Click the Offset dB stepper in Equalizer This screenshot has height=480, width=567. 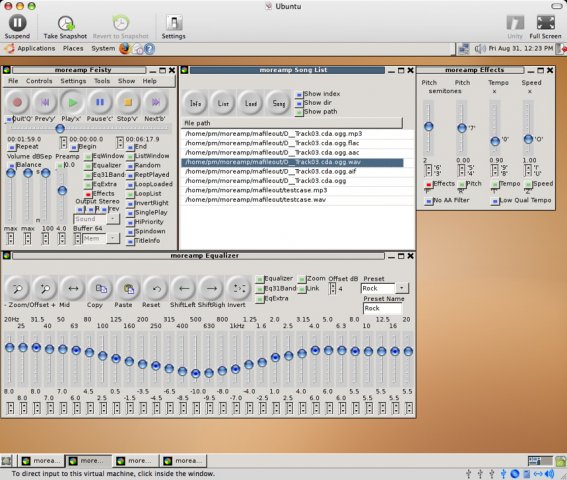[x=332, y=288]
